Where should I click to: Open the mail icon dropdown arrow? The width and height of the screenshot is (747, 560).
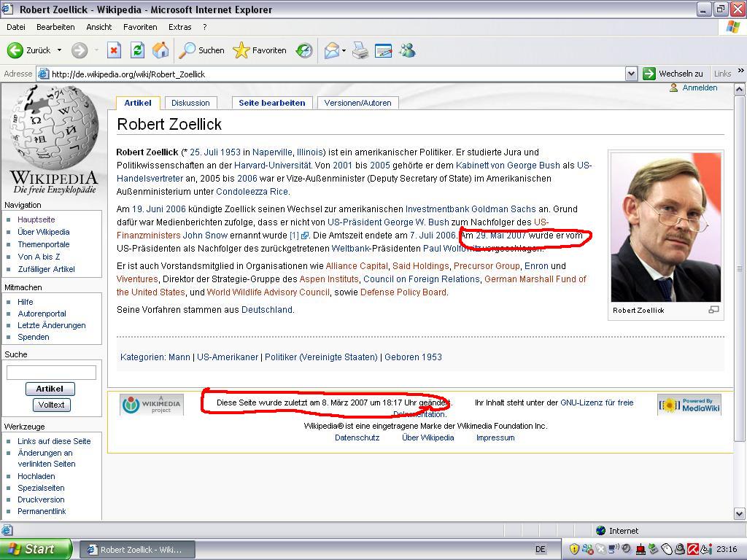(x=344, y=50)
